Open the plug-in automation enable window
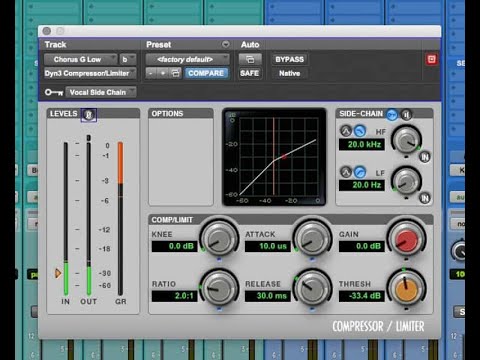Screen dimensions: 480x360 pyautogui.click(x=250, y=59)
